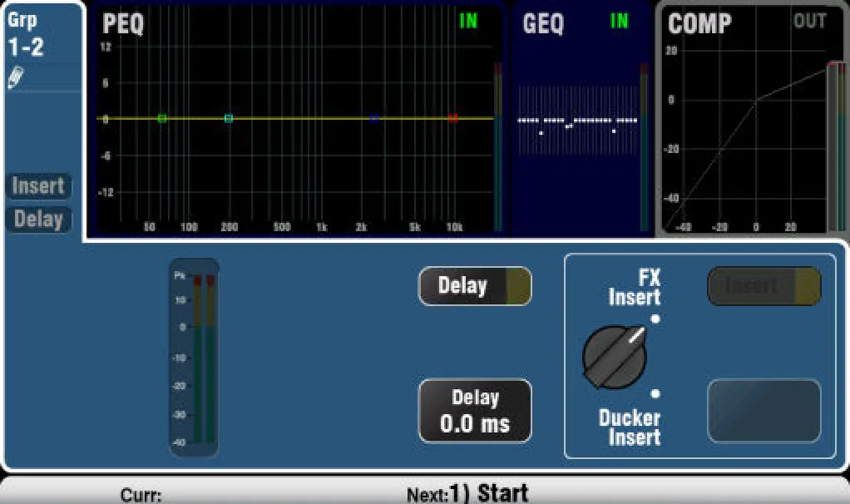Click the GEQ fader graph

pos(578,121)
